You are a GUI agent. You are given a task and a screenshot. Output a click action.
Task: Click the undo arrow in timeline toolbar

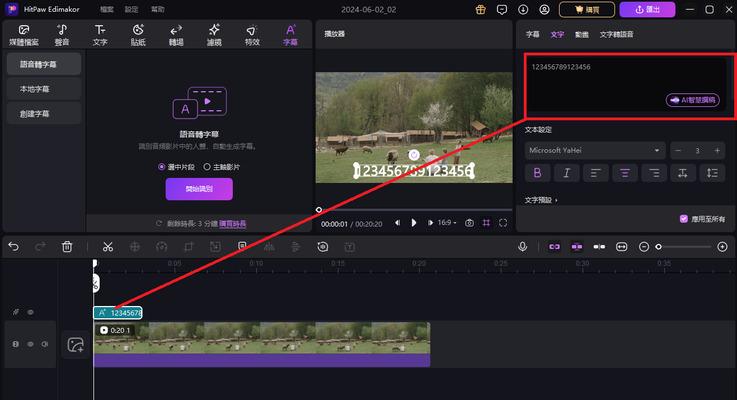[x=14, y=246]
